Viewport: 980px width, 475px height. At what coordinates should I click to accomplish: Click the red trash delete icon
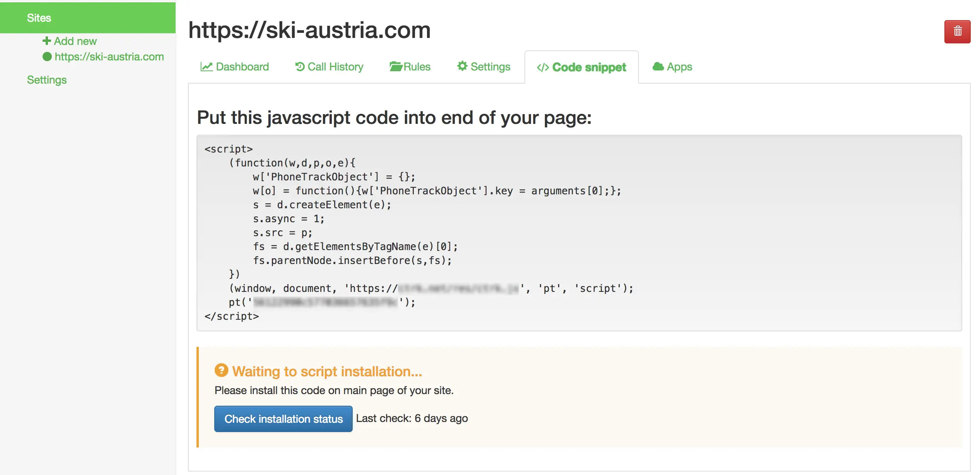pyautogui.click(x=957, y=31)
